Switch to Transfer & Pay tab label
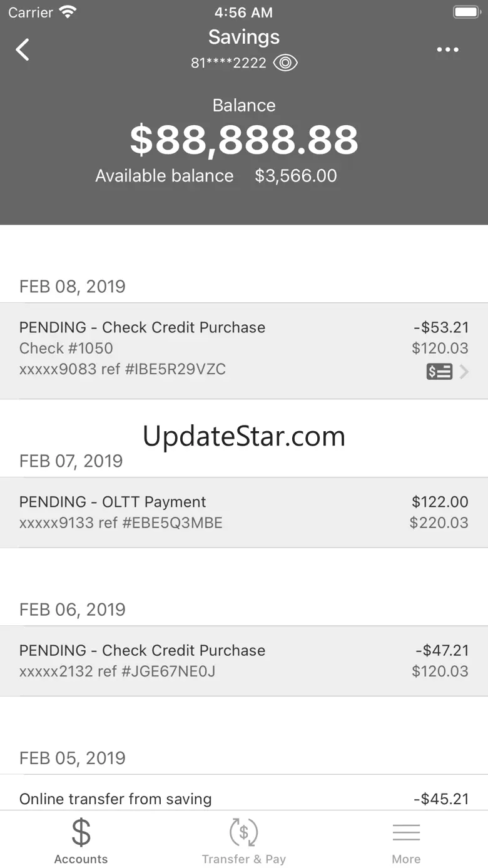 point(244,859)
